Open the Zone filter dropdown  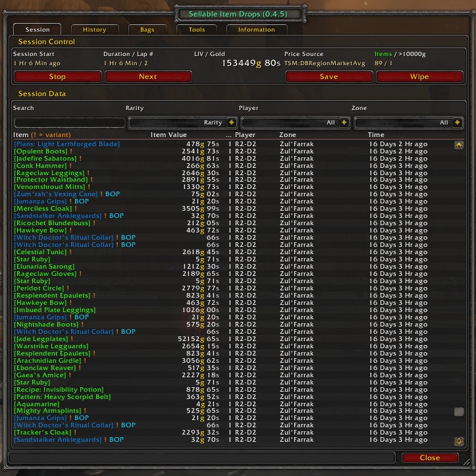(409, 122)
